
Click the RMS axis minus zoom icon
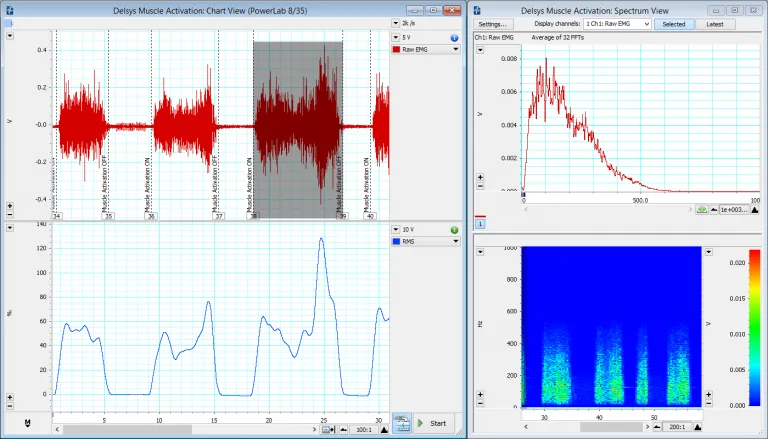[9, 406]
